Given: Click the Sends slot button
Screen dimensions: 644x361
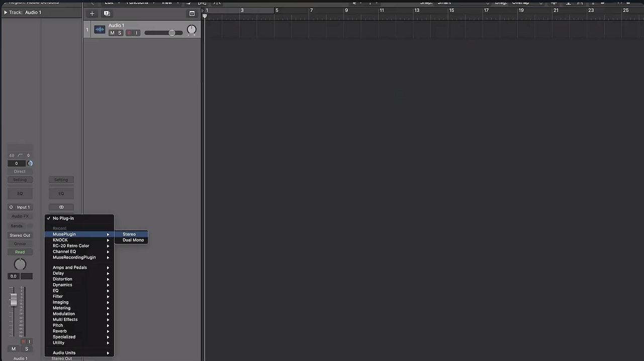Looking at the screenshot, I should pos(17,226).
